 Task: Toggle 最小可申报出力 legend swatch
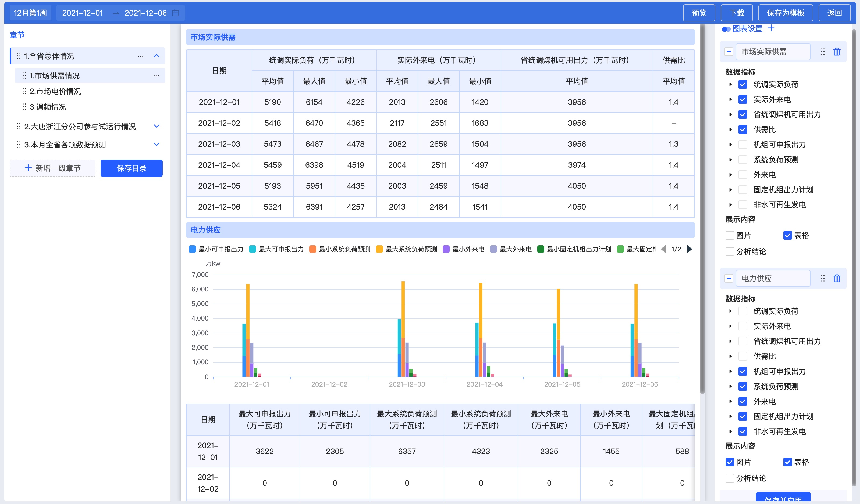click(192, 249)
